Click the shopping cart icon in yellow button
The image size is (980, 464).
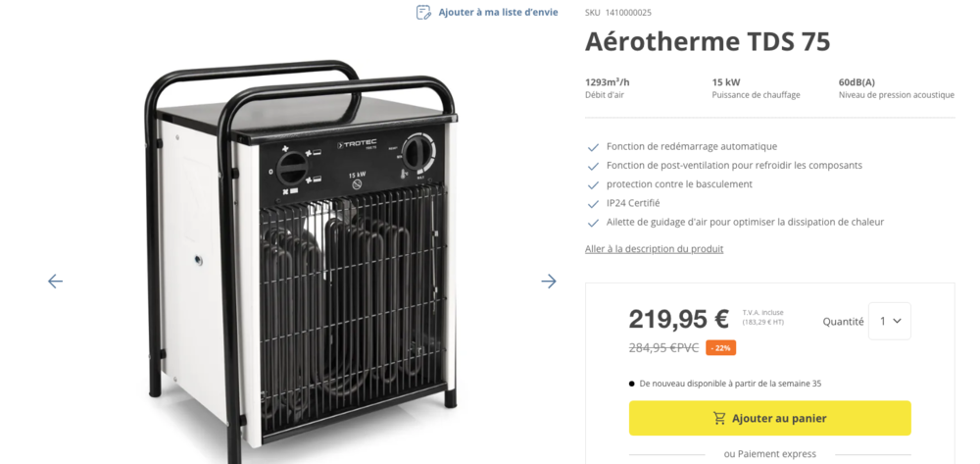coord(720,418)
